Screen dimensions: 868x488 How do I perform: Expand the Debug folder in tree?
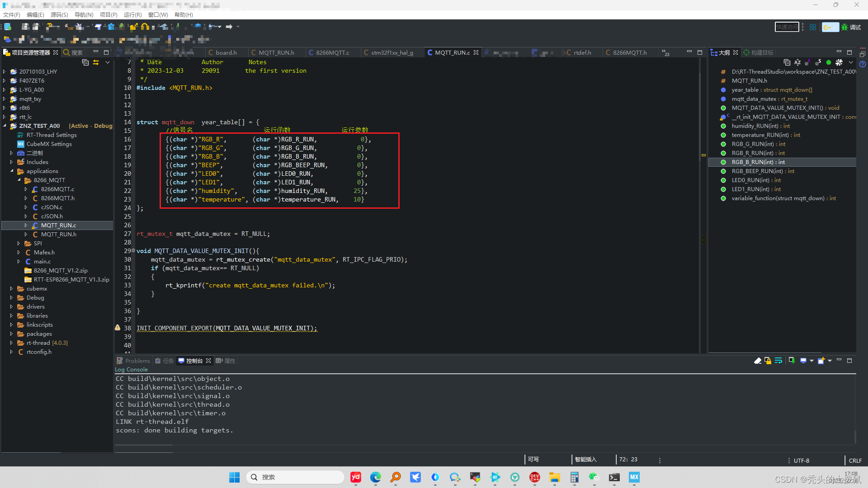pyautogui.click(x=12, y=298)
